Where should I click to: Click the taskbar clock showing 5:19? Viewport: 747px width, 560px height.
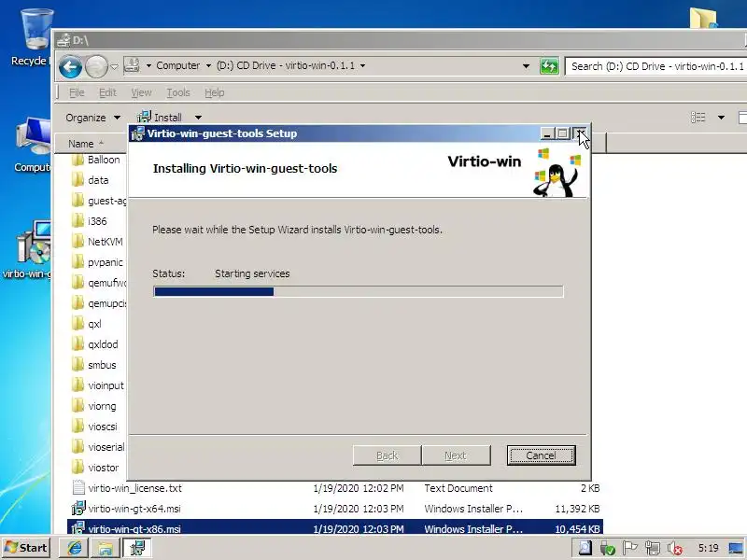tap(709, 548)
